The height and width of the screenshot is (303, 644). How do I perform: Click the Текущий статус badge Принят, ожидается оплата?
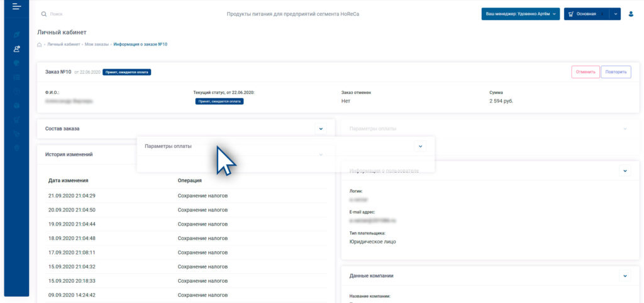tap(219, 101)
